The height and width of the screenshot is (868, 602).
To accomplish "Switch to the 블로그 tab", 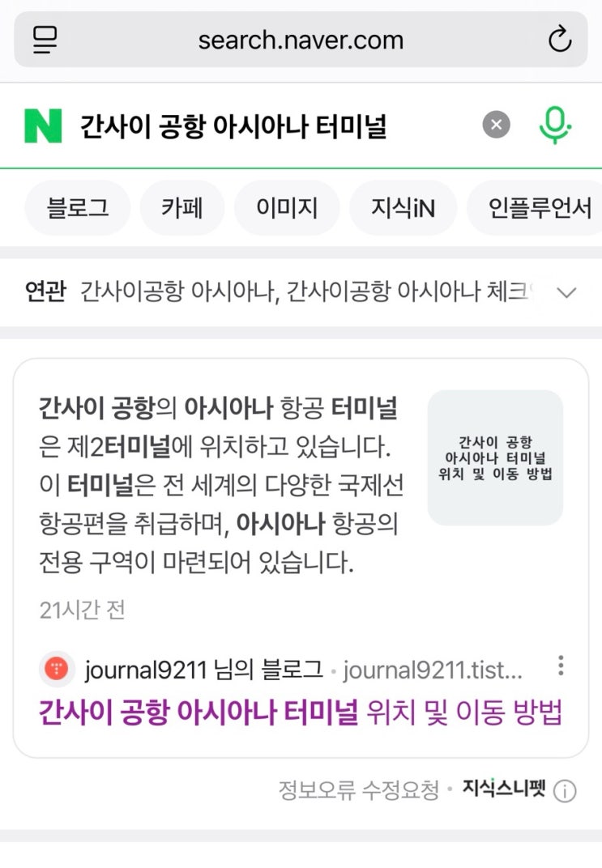I will pos(78,207).
